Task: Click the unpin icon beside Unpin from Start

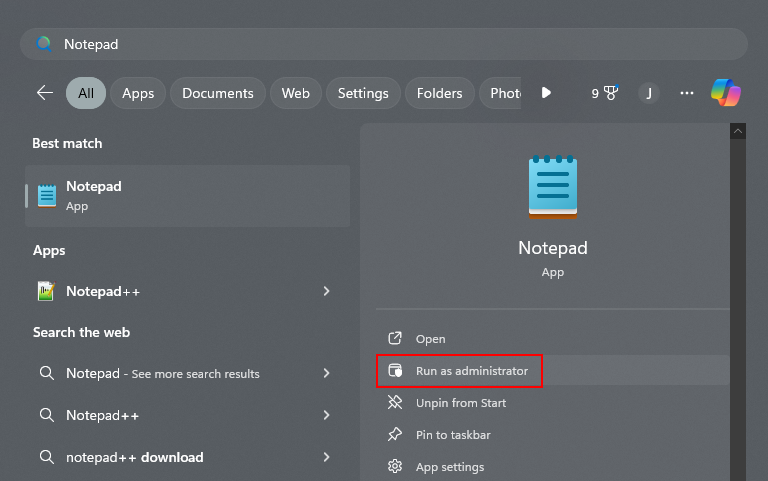Action: point(395,403)
